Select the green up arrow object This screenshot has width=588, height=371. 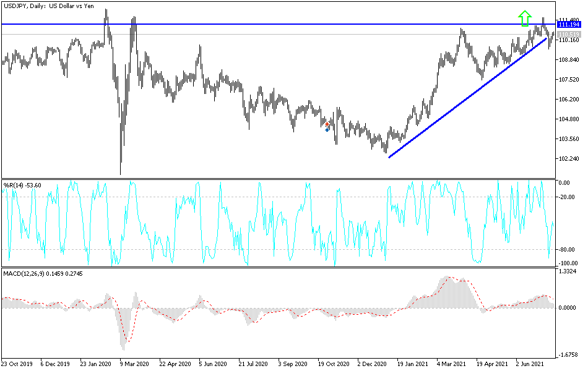tap(524, 18)
